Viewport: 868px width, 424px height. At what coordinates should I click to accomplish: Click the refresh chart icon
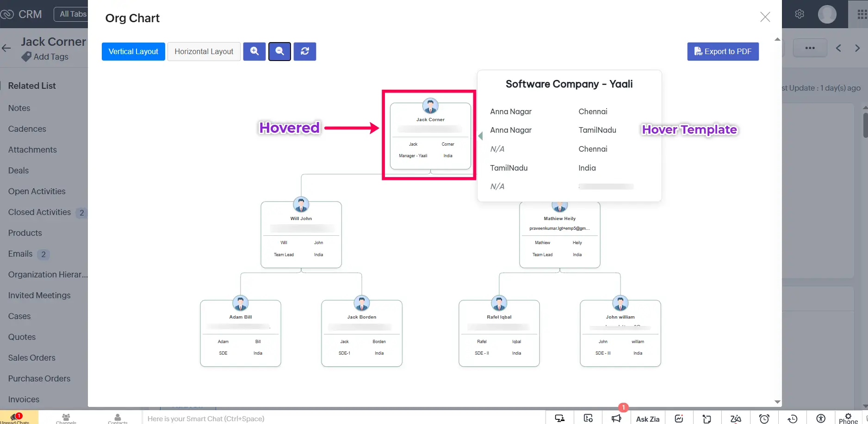(305, 51)
